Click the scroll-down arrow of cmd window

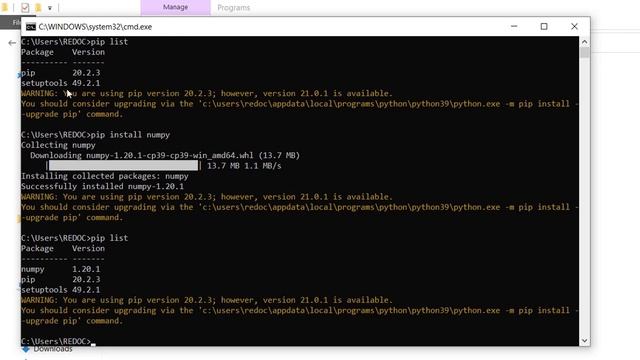point(584,340)
